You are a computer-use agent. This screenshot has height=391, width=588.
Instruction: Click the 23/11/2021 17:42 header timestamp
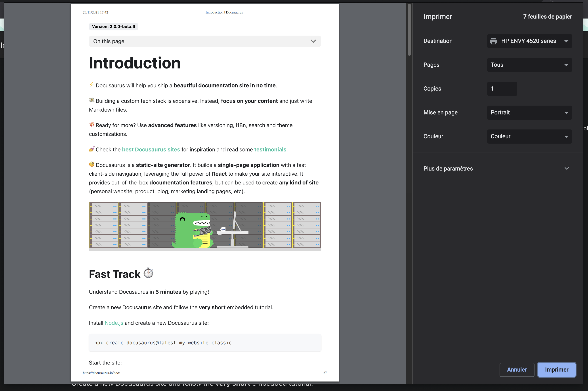click(x=95, y=12)
